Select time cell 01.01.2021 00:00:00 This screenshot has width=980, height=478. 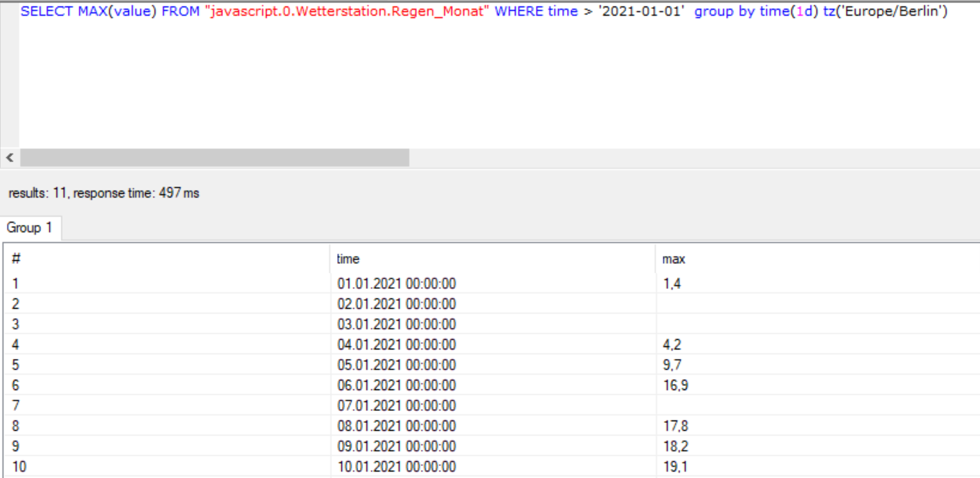396,283
